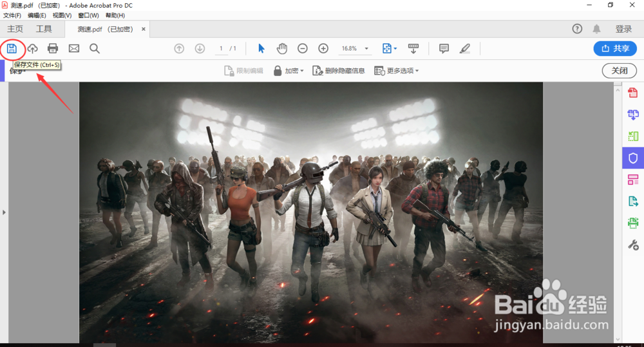Open the 编辑(E) menu
Screen dimensions: 644x347
click(x=37, y=15)
